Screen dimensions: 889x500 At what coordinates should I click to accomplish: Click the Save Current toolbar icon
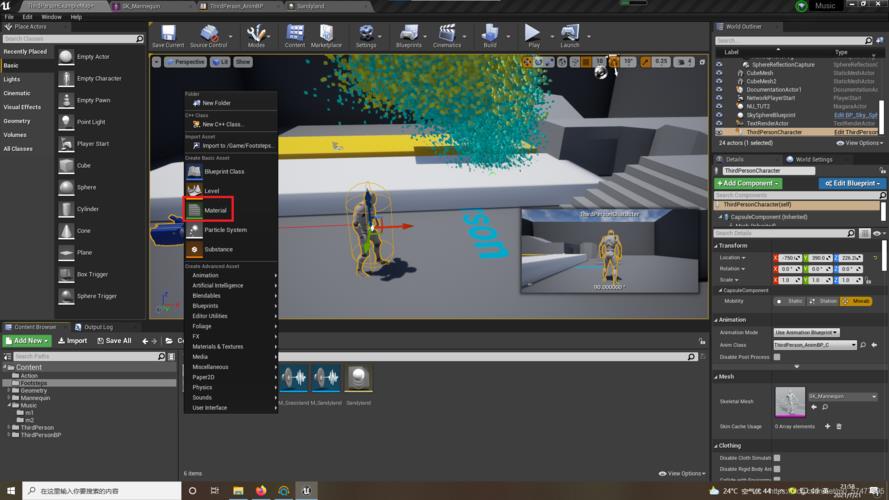167,36
